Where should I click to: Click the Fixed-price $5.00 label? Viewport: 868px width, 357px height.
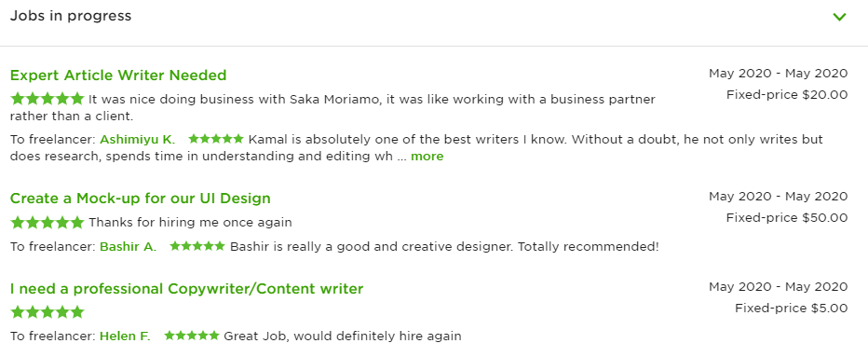[791, 309]
